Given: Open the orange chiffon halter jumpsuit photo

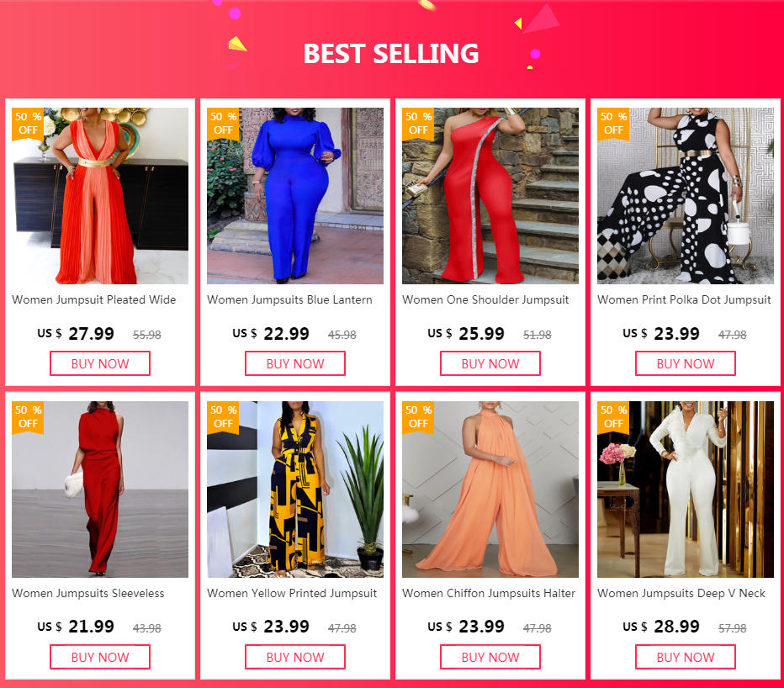Looking at the screenshot, I should coord(490,490).
